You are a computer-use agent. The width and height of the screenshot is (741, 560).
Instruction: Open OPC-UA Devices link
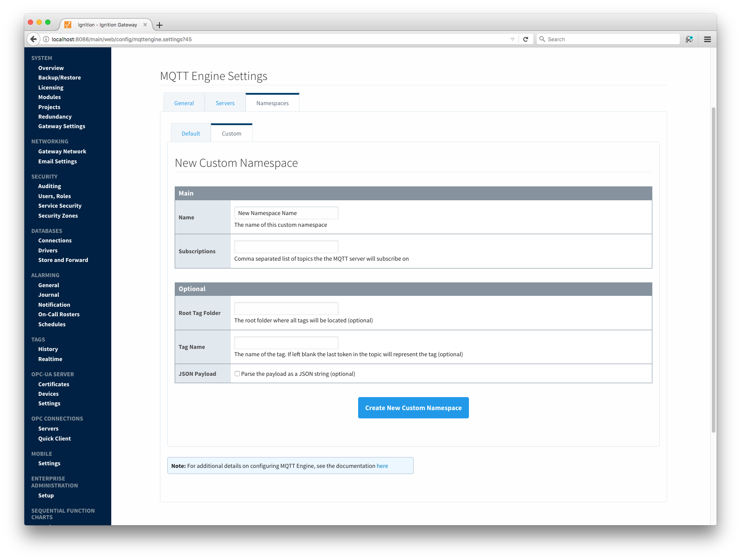48,394
